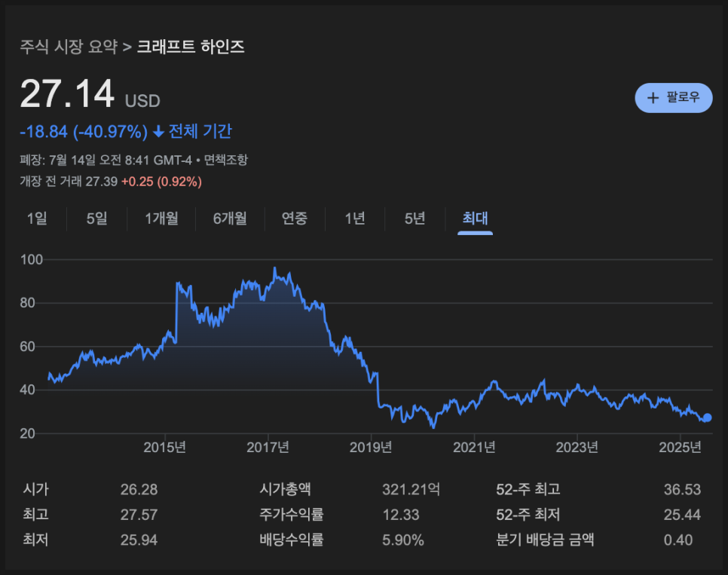Click the 최저 daily low label
Screen dimensions: 728x575
coord(35,540)
